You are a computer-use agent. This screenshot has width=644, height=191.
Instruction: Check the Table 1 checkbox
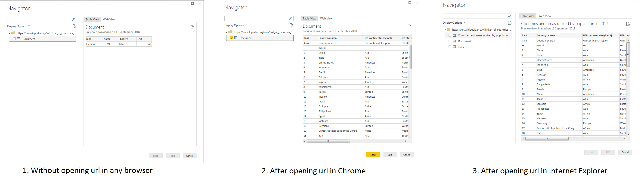pos(450,47)
